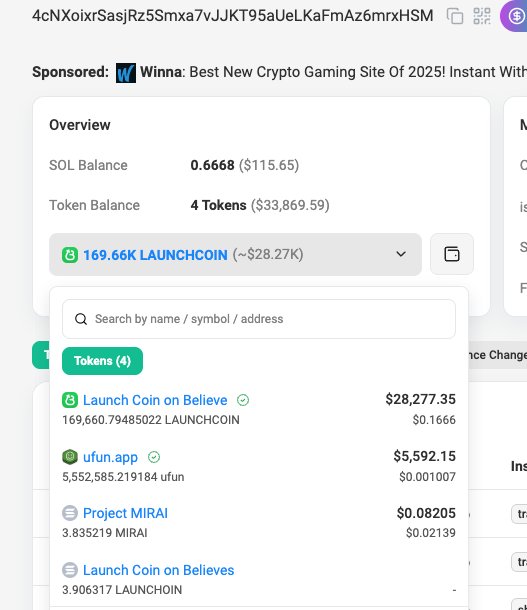Screen dimensions: 527x610
Task: Open Launch Coin on Believes token
Action: [x=158, y=570]
